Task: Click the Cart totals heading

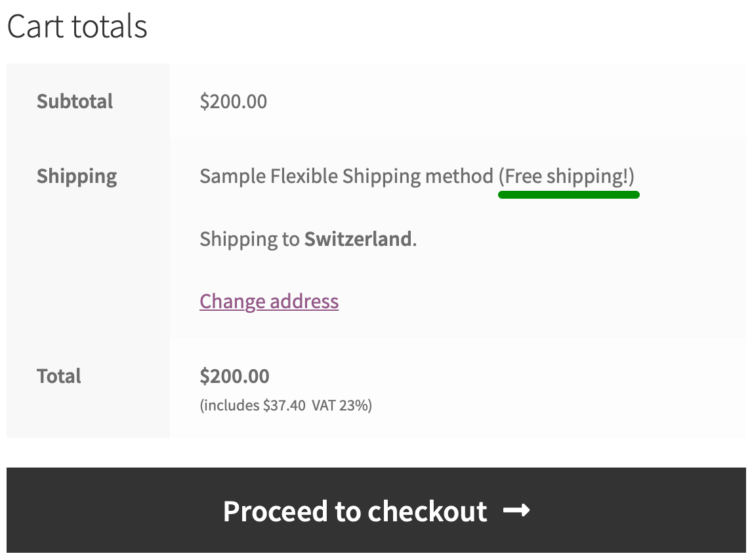Action: click(77, 26)
